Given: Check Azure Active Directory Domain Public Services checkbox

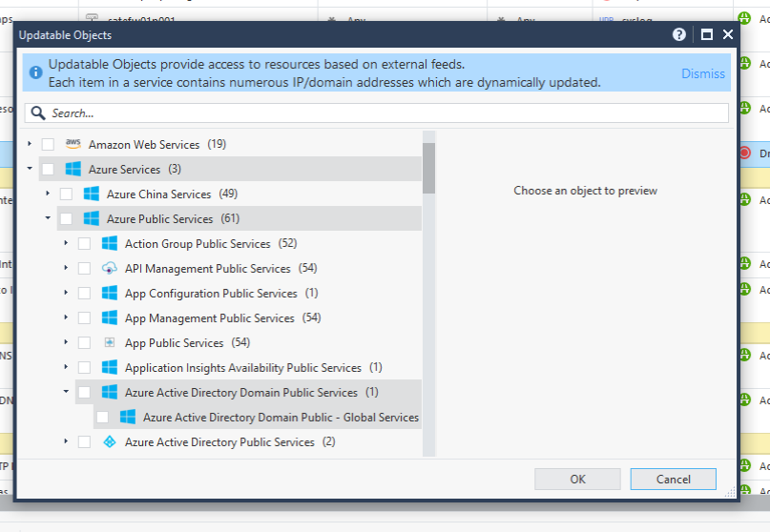Looking at the screenshot, I should (84, 392).
